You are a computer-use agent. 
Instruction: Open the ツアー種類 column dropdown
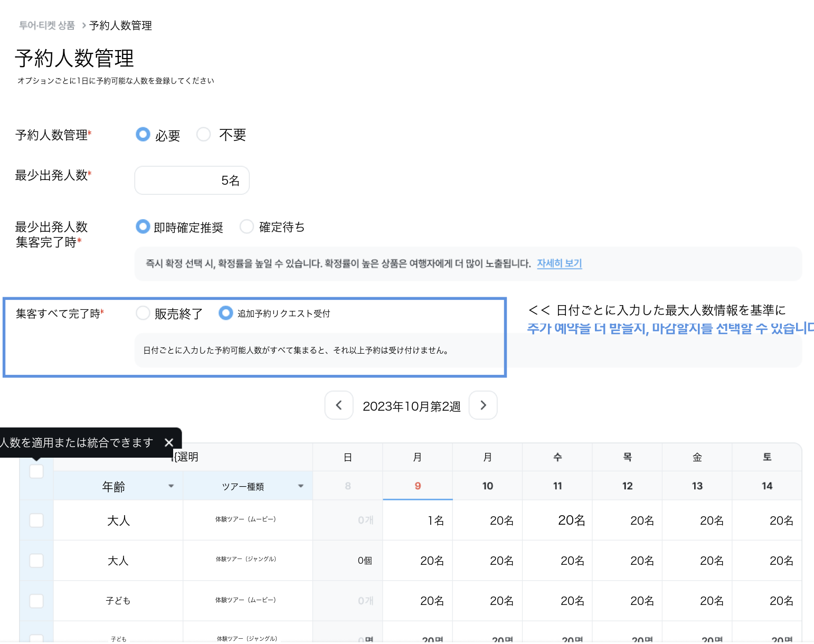[x=301, y=486]
